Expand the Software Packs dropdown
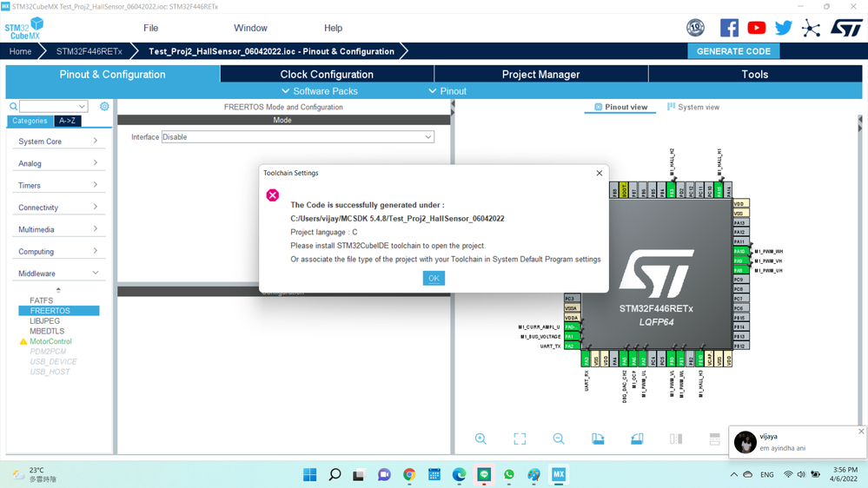The height and width of the screenshot is (488, 868). click(320, 90)
